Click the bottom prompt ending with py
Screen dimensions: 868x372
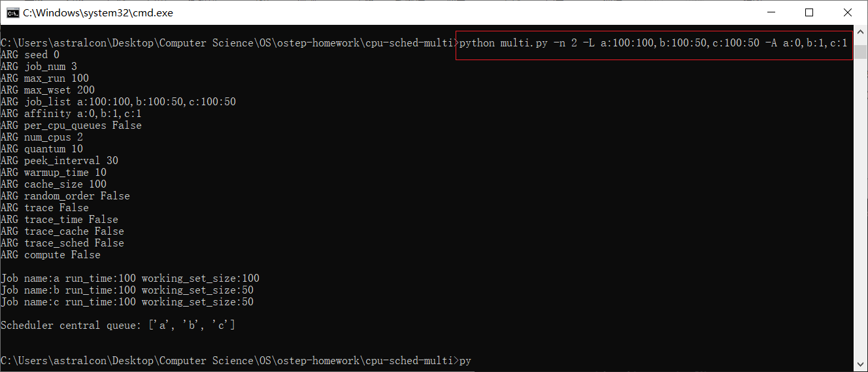pyautogui.click(x=236, y=361)
